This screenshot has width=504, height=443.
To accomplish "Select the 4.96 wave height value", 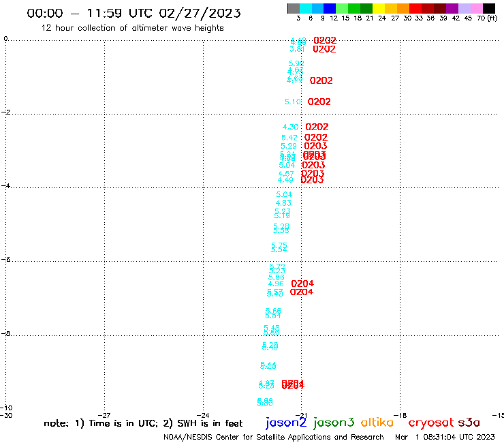I will pos(276,284).
